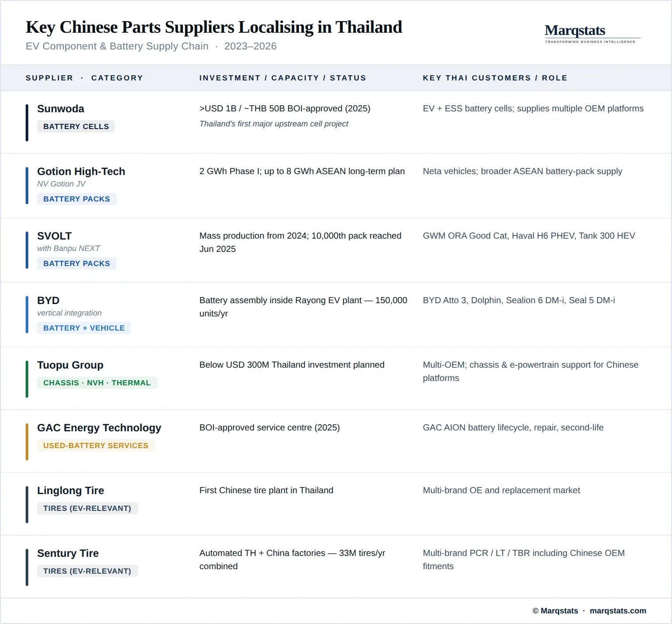Click the Marqstats logo
The height and width of the screenshot is (624, 672).
(592, 33)
